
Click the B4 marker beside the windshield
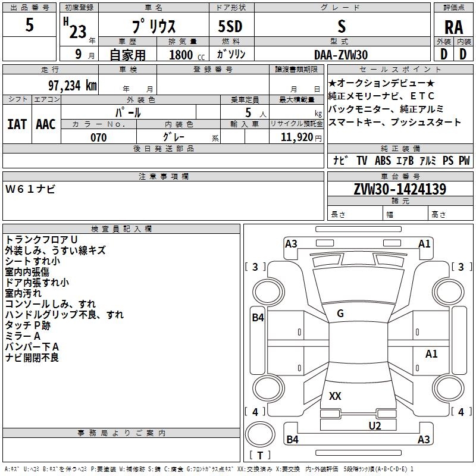[x=257, y=318]
